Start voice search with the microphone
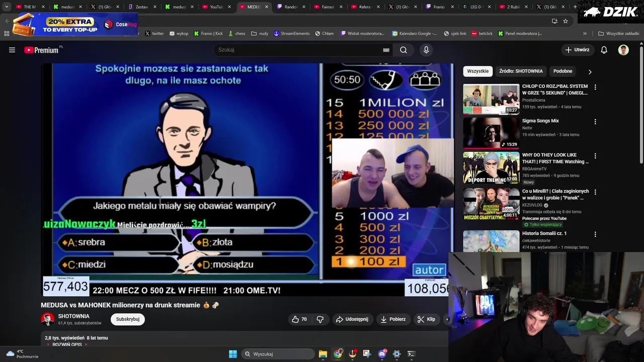 426,50
